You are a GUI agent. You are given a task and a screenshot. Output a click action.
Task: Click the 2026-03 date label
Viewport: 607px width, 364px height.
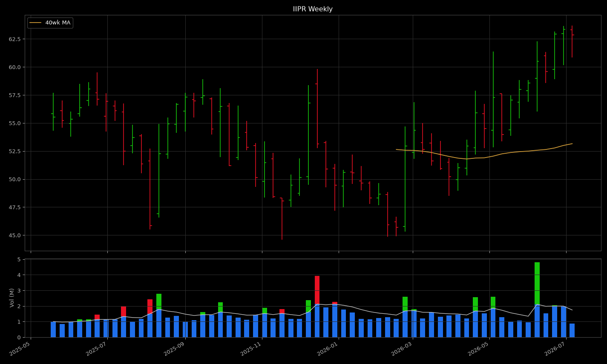[x=403, y=349]
